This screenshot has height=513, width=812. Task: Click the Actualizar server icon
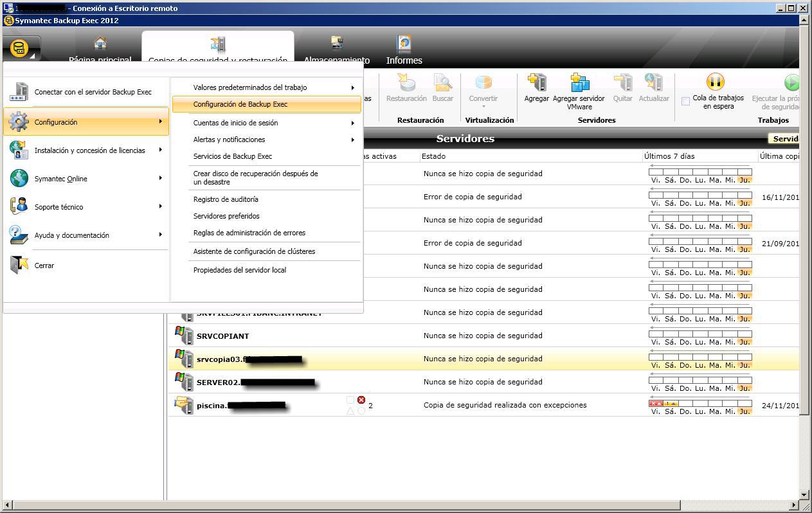pyautogui.click(x=654, y=82)
